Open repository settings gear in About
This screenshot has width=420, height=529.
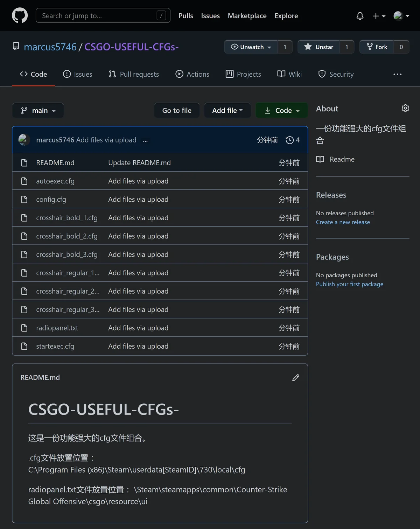(405, 108)
